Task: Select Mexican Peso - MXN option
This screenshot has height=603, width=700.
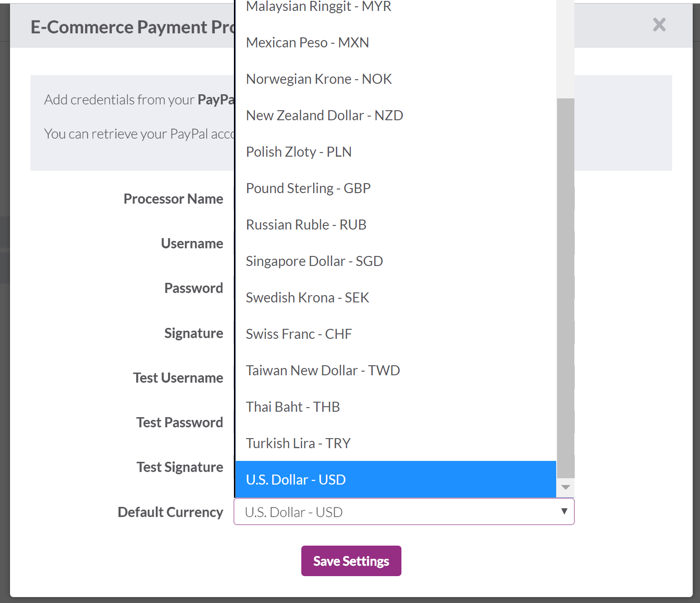Action: click(396, 42)
